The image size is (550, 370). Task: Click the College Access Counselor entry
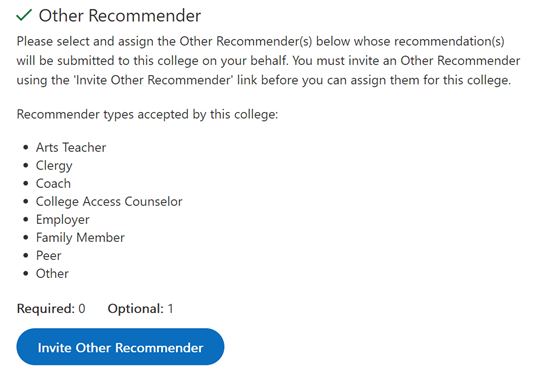tap(109, 201)
